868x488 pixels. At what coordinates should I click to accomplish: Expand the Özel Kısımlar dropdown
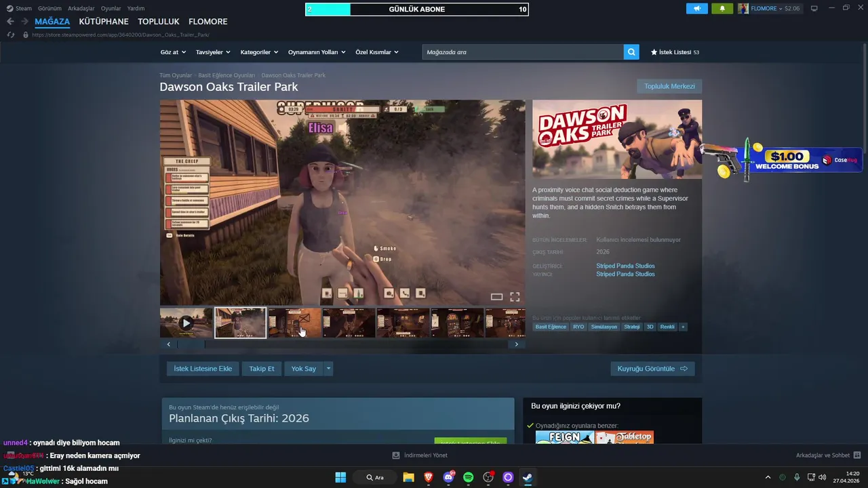click(377, 52)
